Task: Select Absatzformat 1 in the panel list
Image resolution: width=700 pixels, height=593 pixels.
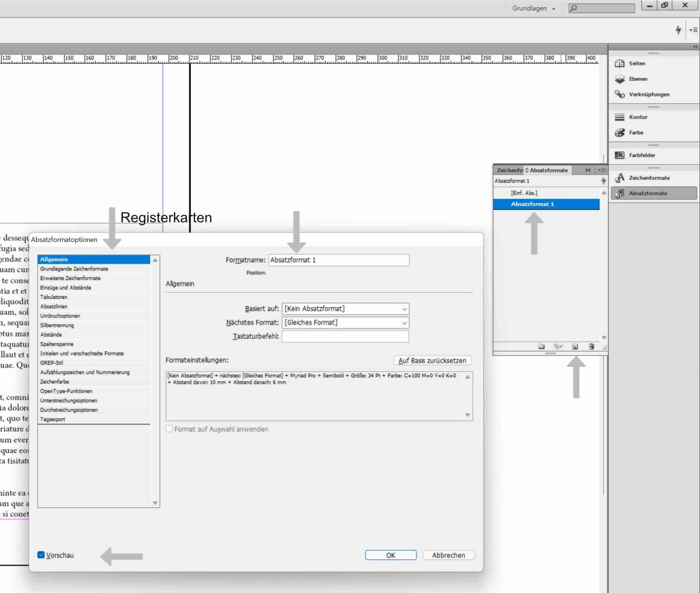Action: click(x=546, y=204)
